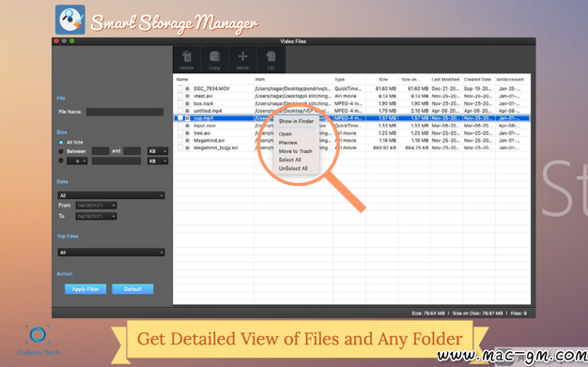Click file icon beside tree.avi
This screenshot has width=588, height=367.
coord(188,133)
